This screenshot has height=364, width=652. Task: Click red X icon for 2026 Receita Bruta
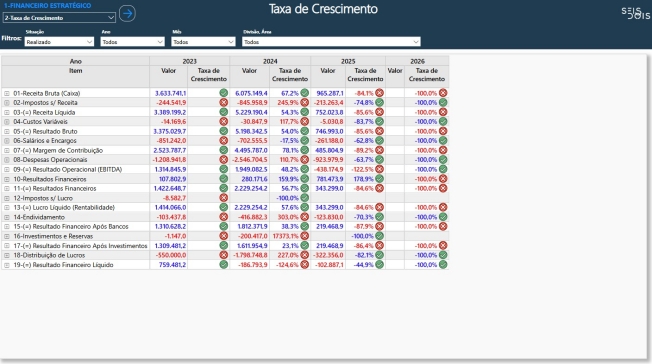[443, 93]
